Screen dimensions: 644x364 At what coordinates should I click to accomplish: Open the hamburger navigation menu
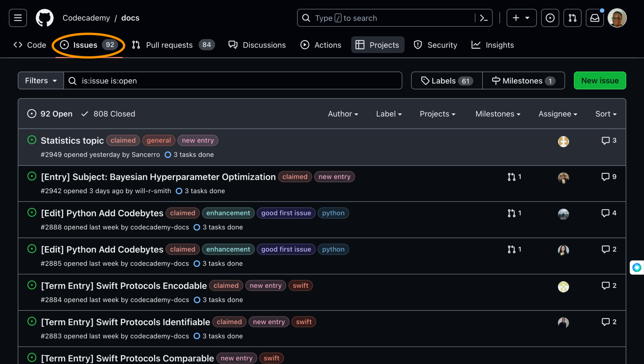17,18
